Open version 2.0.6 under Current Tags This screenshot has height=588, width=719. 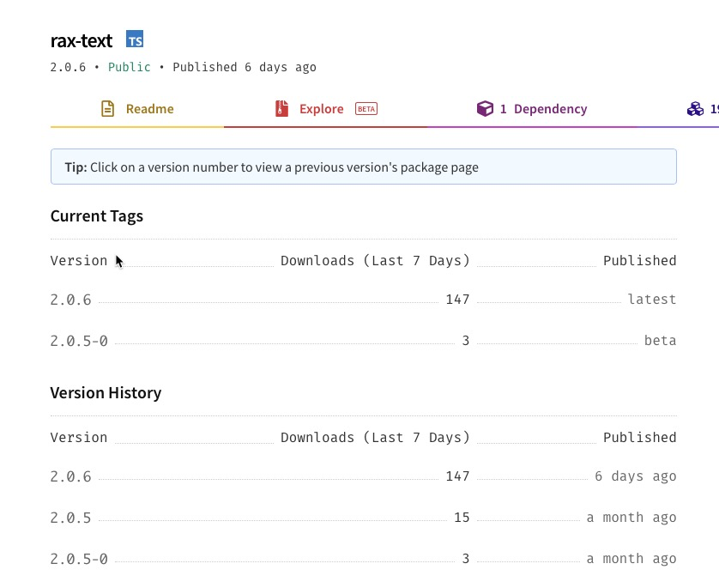coord(70,300)
